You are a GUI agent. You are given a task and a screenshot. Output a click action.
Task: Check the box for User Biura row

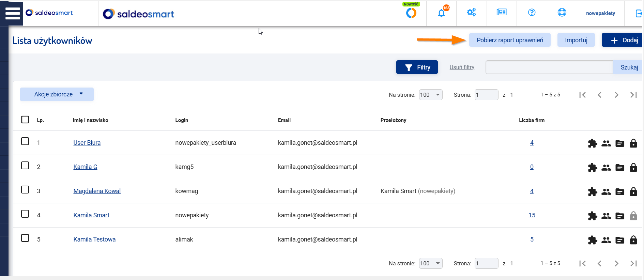(25, 141)
